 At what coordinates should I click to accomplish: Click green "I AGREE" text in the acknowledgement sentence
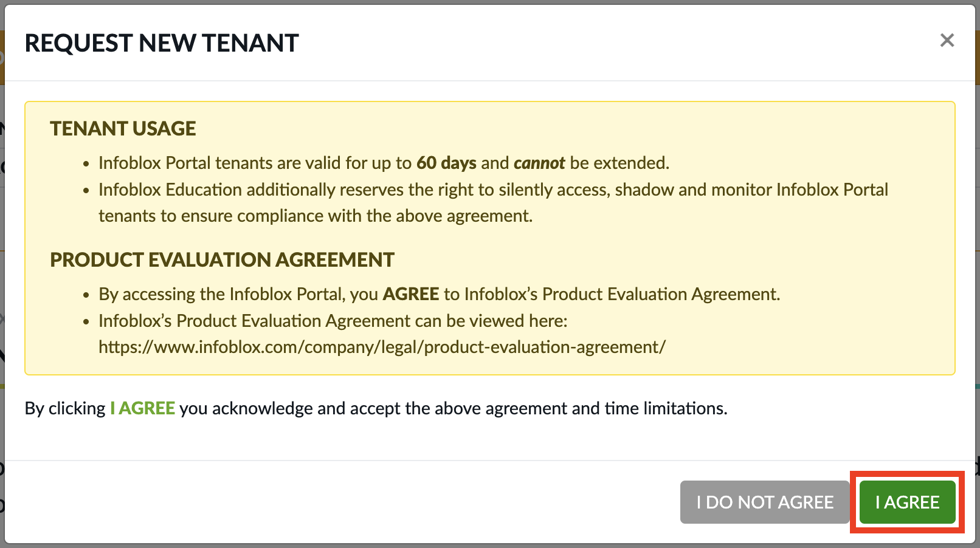pyautogui.click(x=143, y=408)
